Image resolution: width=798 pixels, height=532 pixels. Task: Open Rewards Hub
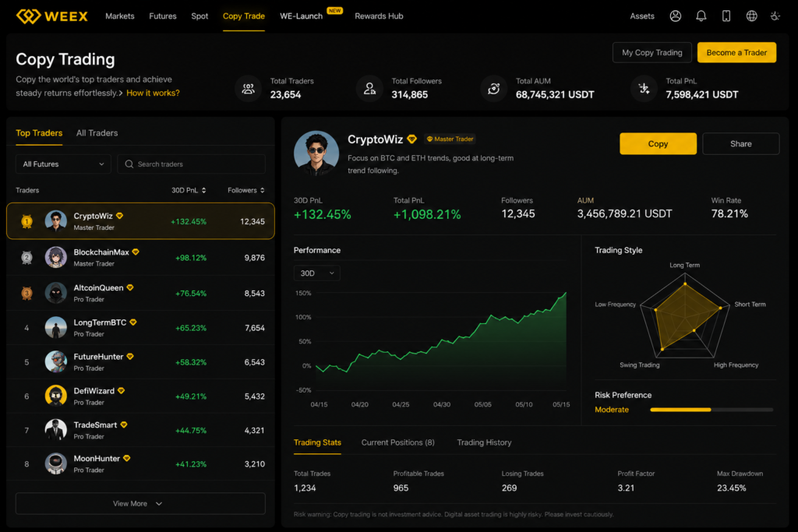[x=379, y=16]
